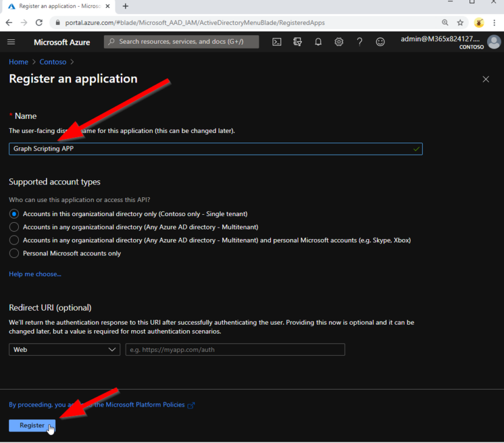Screen dimensions: 504x443
Task: Go to the Contoso breadcrumb
Action: tap(53, 62)
